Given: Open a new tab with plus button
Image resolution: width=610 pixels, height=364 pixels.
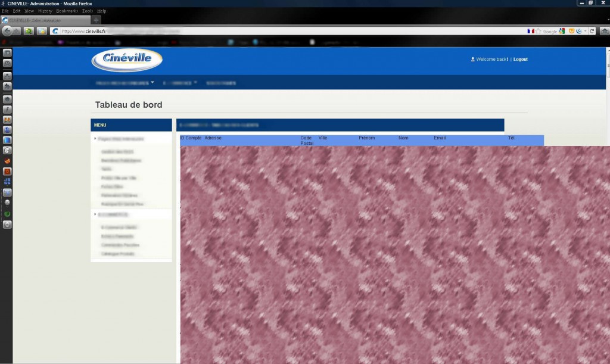Looking at the screenshot, I should 96,20.
